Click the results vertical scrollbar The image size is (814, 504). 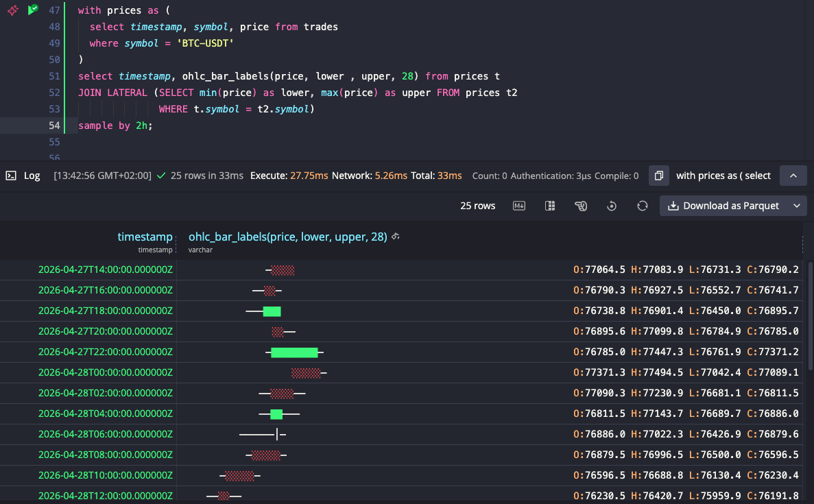pos(810,315)
